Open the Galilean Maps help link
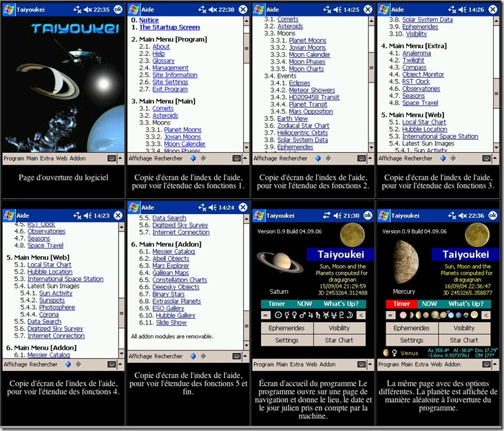The width and height of the screenshot is (504, 431). 170,273
